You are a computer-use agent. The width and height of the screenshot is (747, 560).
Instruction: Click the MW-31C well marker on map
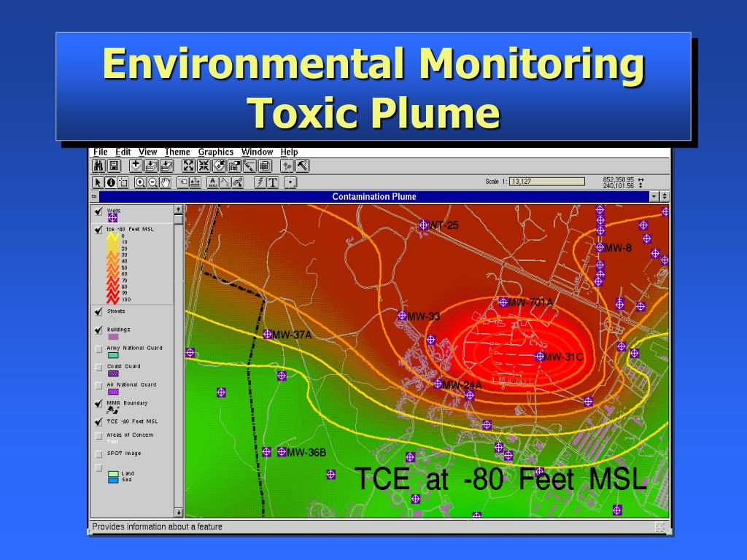pos(539,356)
